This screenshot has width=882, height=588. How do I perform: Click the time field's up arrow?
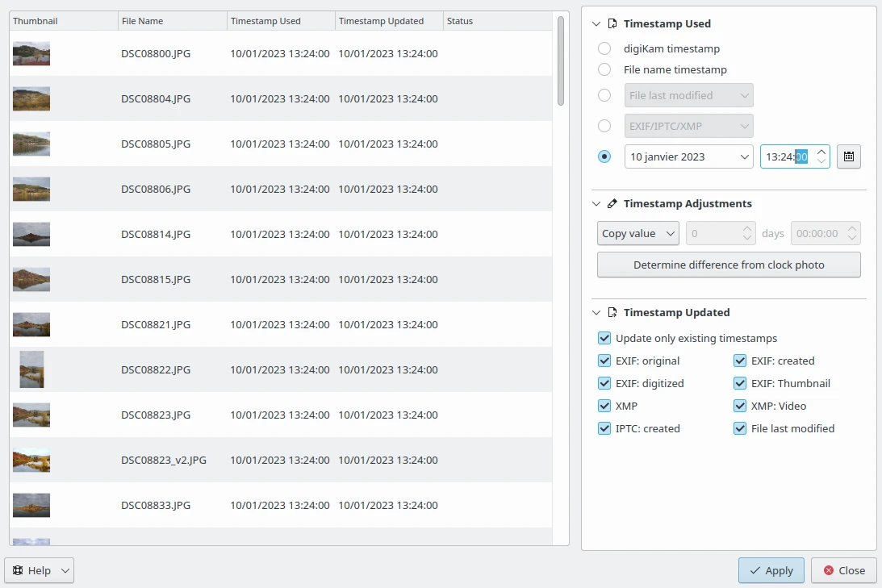[x=821, y=151]
